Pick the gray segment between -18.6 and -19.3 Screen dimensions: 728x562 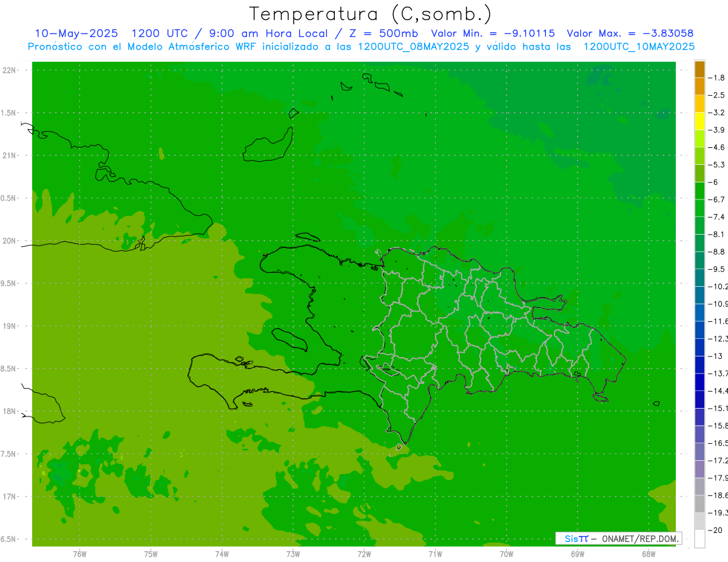coord(699,504)
